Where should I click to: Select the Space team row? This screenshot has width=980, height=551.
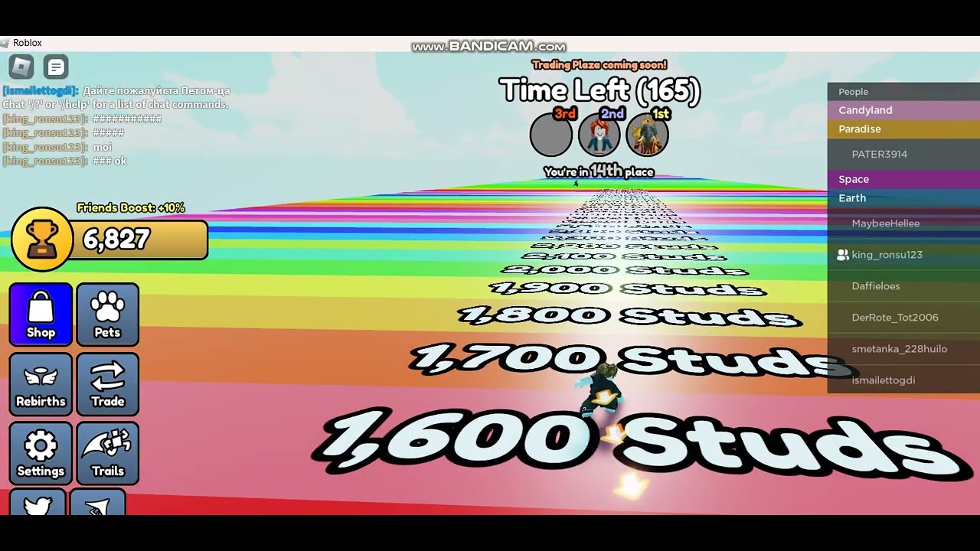pos(903,179)
